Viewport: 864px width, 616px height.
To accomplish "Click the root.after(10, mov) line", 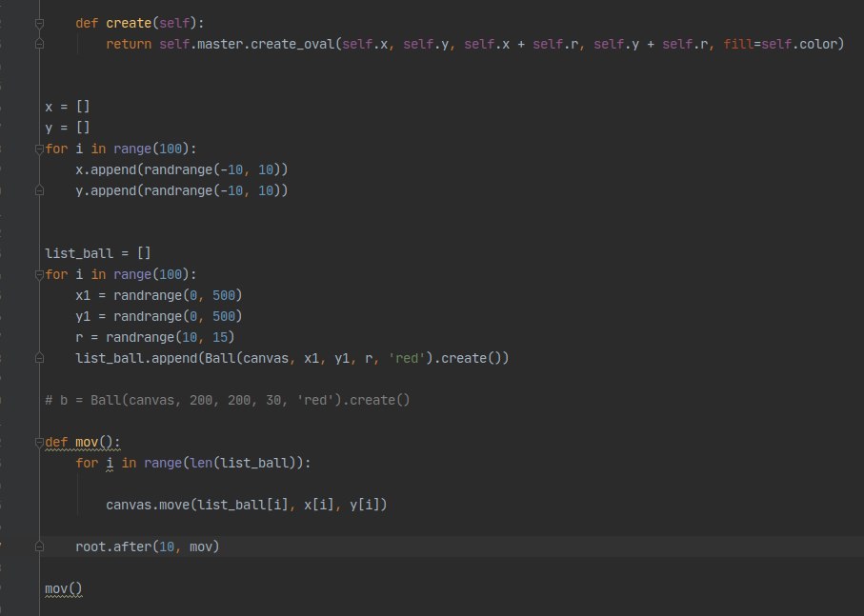I will coord(147,546).
